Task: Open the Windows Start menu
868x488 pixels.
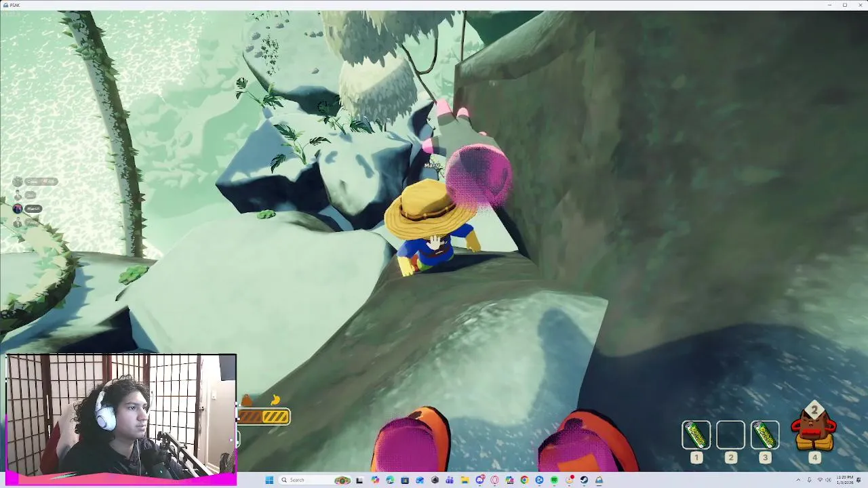Action: click(269, 480)
